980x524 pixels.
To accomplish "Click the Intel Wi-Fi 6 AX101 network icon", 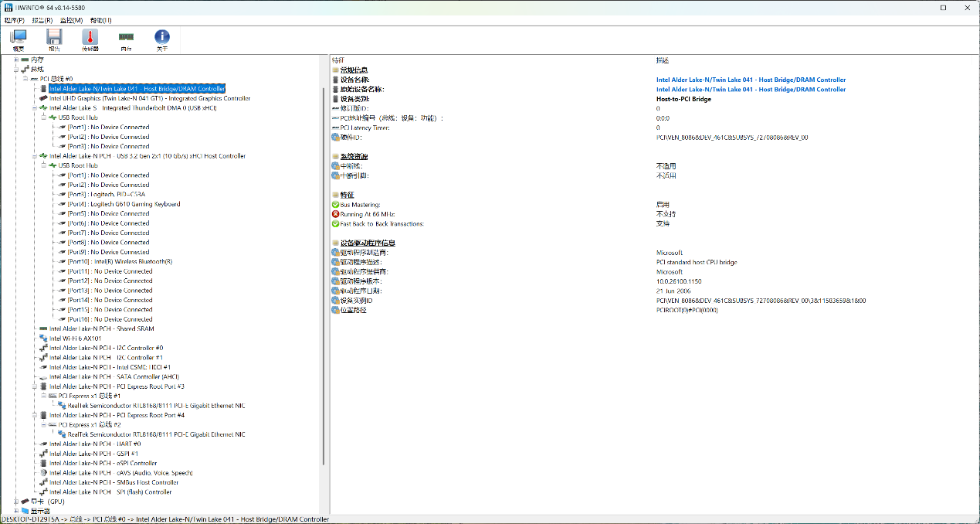I will (x=43, y=339).
